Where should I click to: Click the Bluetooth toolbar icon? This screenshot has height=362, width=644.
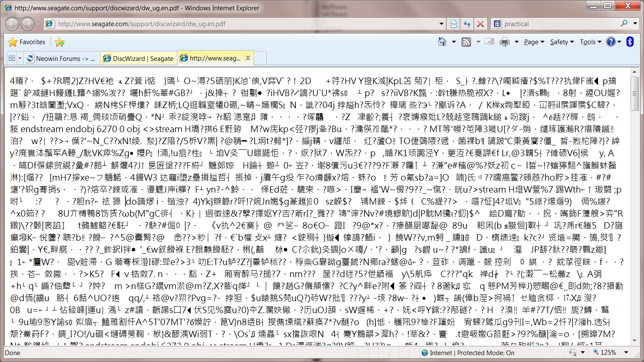[630, 42]
